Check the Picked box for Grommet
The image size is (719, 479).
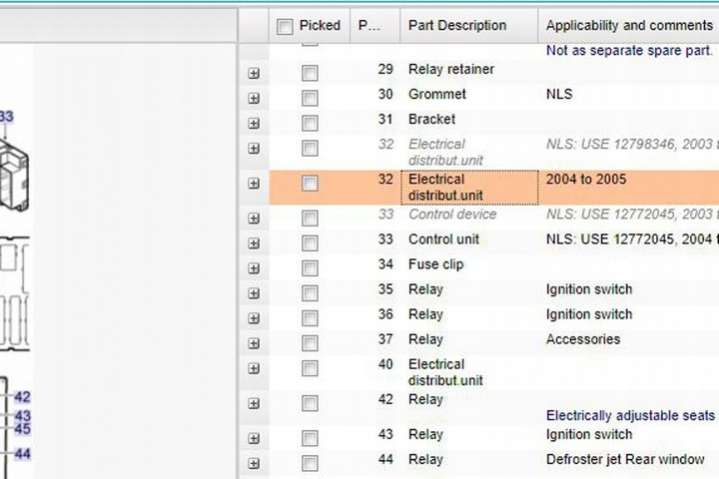[310, 98]
